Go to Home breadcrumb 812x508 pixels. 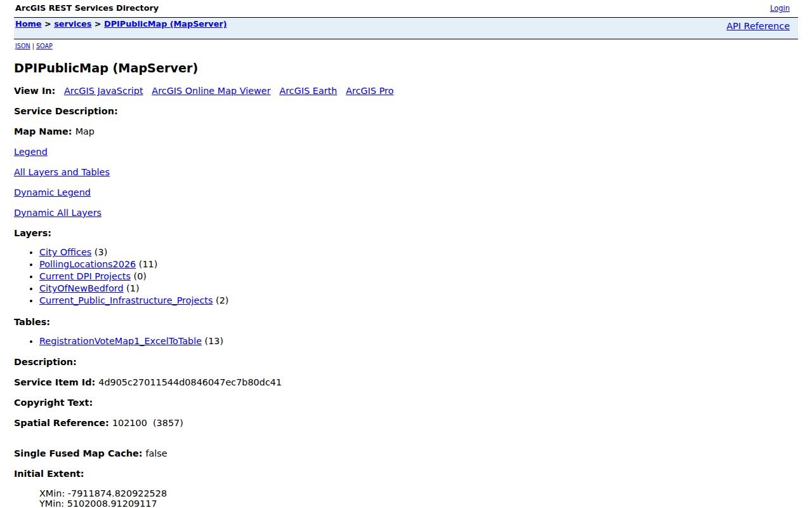(28, 24)
